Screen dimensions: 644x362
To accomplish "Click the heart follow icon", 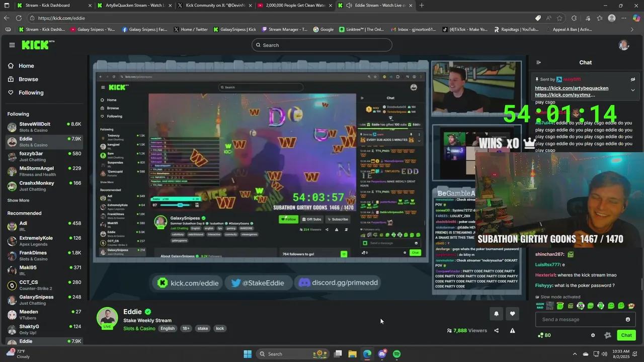I will pos(512,314).
